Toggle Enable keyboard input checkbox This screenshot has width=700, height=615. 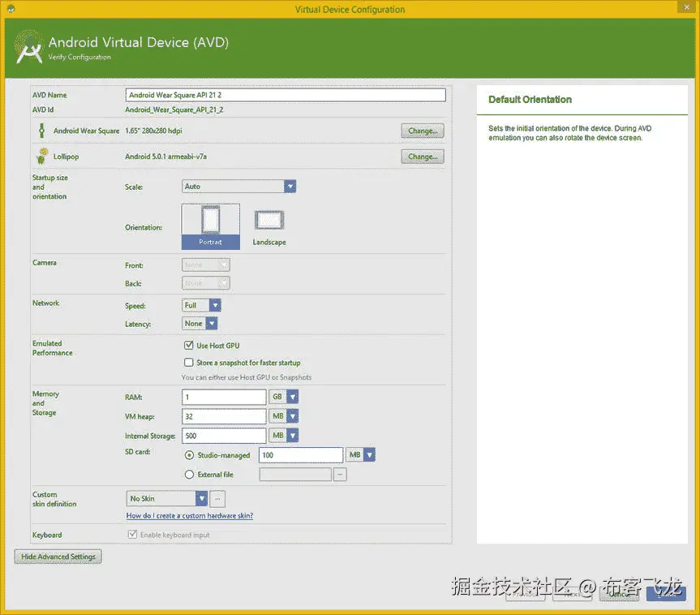[x=132, y=534]
